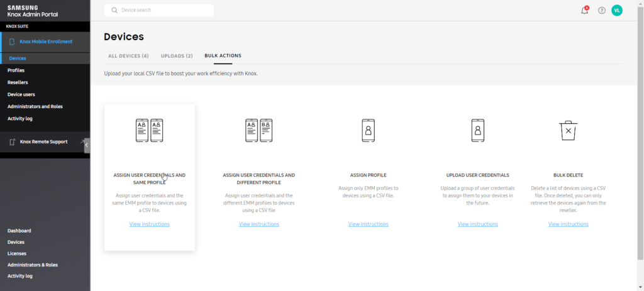Image resolution: width=644 pixels, height=291 pixels.
Task: Click the Knox Remote Support external link arrow
Action: point(82,141)
